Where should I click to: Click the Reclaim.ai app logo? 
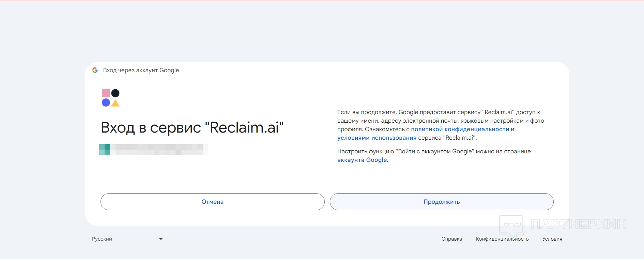pyautogui.click(x=111, y=98)
